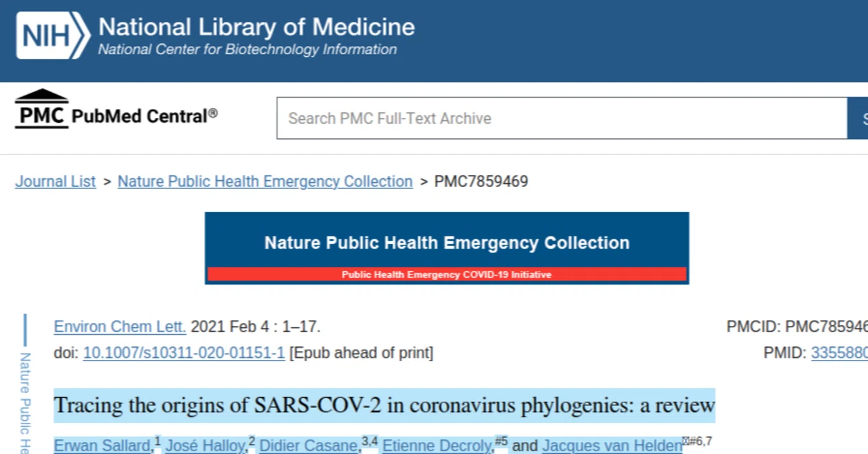Click the National Library of Medicine title
This screenshot has height=454, width=868.
(x=256, y=27)
